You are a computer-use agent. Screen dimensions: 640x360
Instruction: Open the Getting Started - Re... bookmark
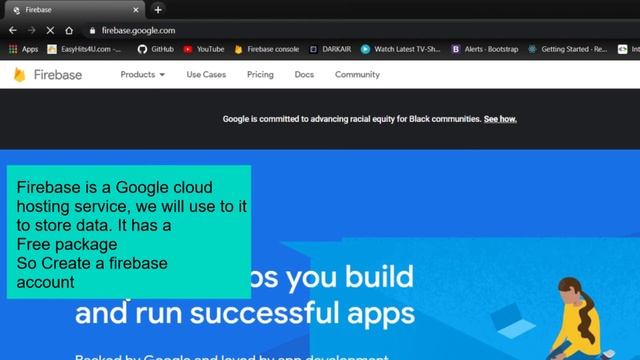click(567, 49)
